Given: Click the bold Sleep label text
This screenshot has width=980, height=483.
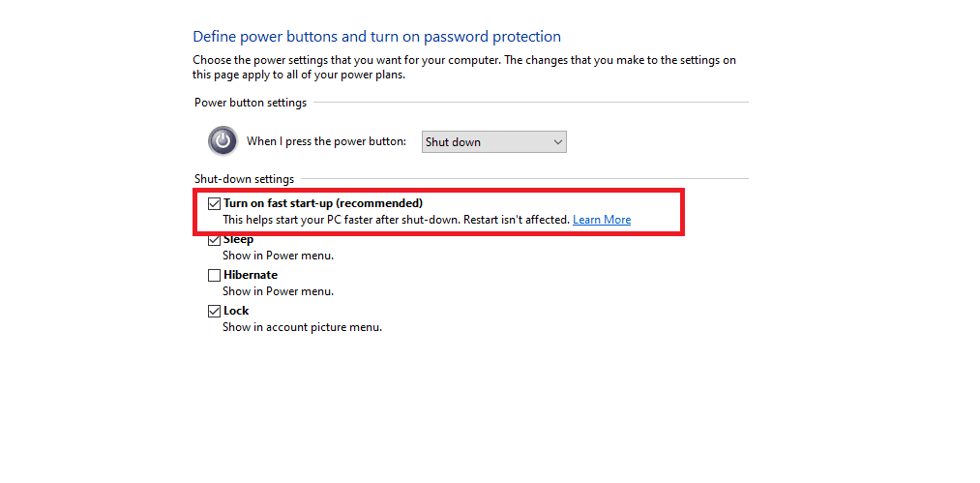Looking at the screenshot, I should (x=239, y=240).
